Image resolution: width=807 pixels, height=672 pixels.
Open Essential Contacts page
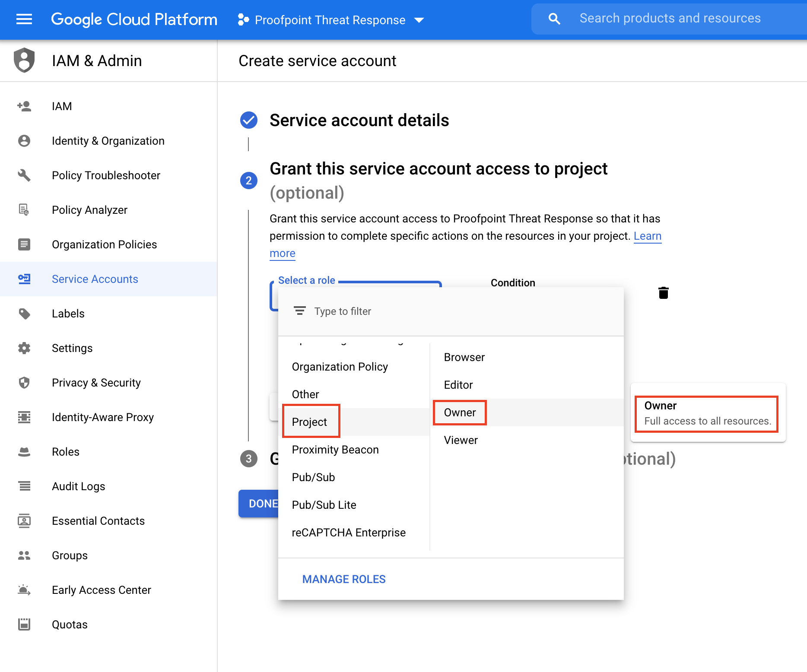tap(108, 521)
